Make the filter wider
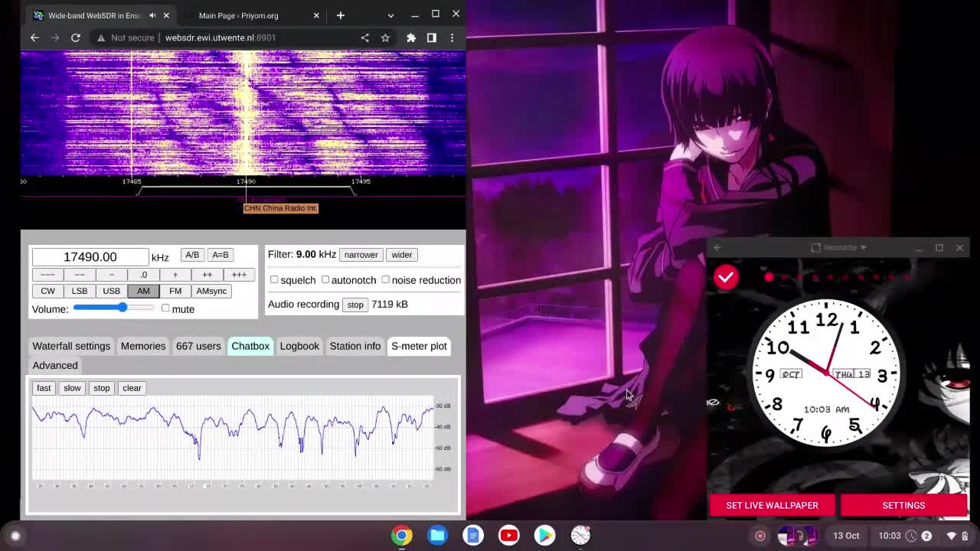The image size is (980, 551). tap(401, 255)
